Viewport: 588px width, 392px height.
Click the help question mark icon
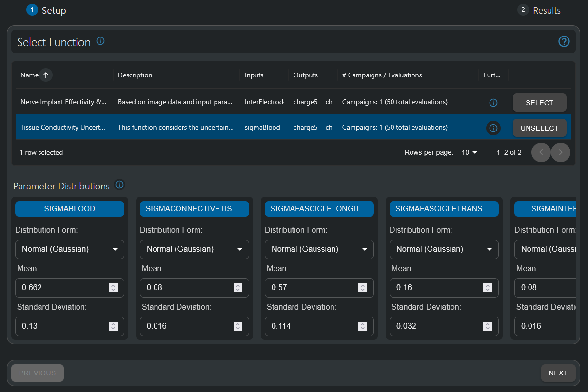point(564,42)
